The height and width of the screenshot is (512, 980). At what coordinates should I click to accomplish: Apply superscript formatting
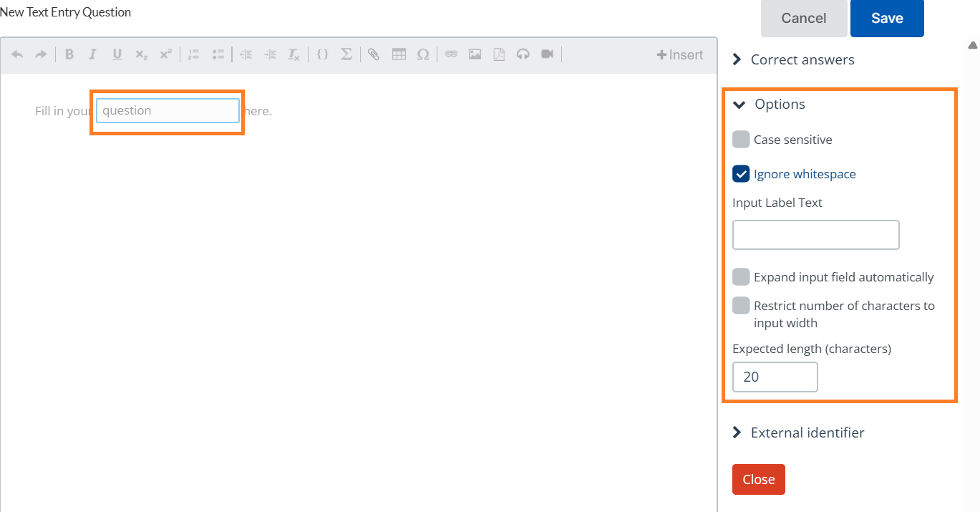165,54
